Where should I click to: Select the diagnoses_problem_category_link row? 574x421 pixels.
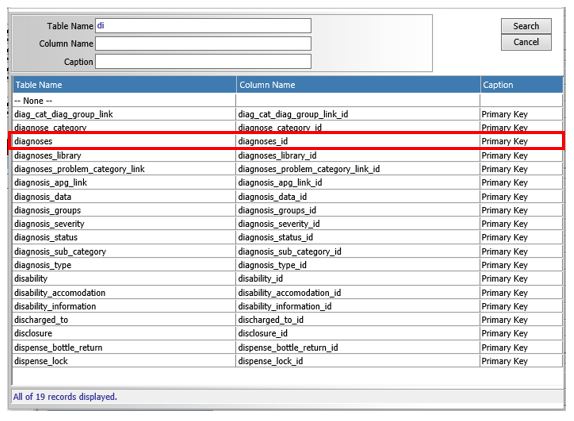click(288, 169)
